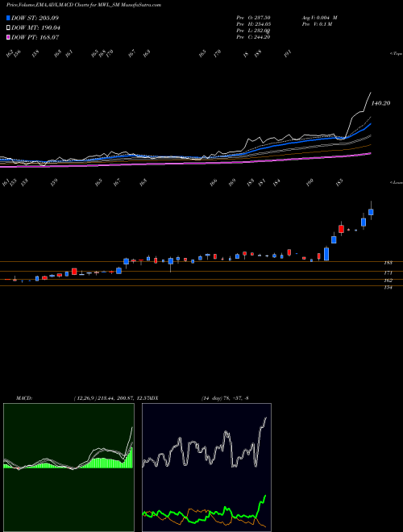Click the 'Pre O' open price value
The image size is (403, 532).
pos(253,18)
